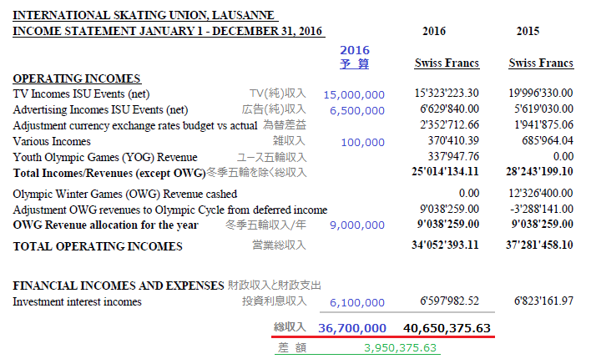Select the value 1'941'875.06
Viewport: 591px width, 364px height.
[x=544, y=124]
